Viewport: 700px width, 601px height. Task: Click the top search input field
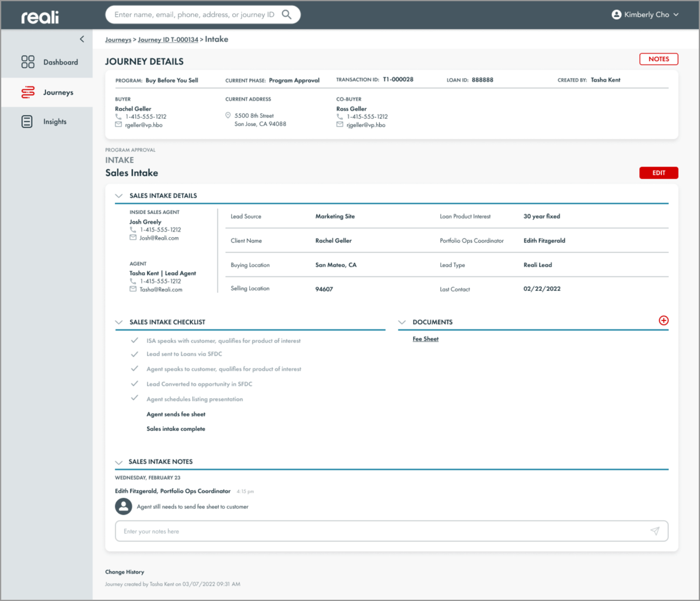click(203, 15)
